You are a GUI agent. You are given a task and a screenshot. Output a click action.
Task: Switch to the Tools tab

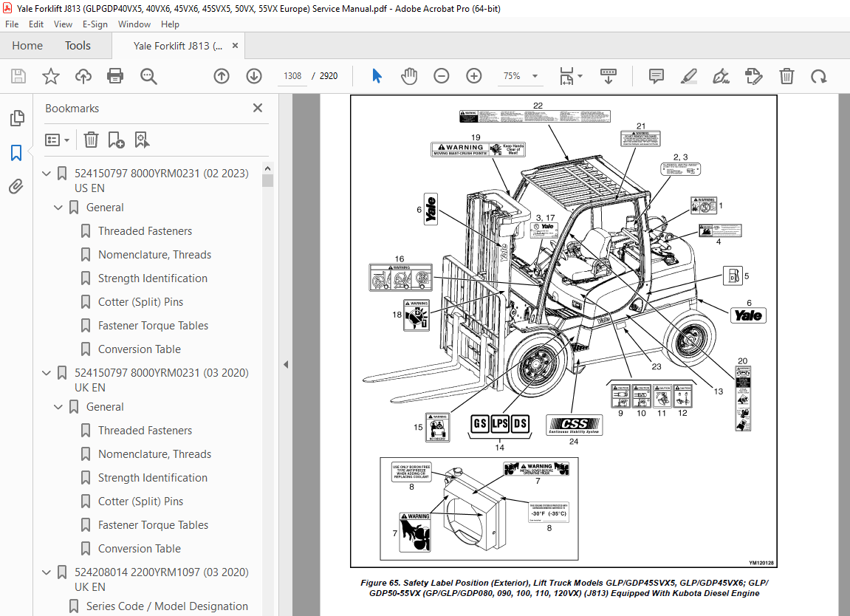click(78, 46)
